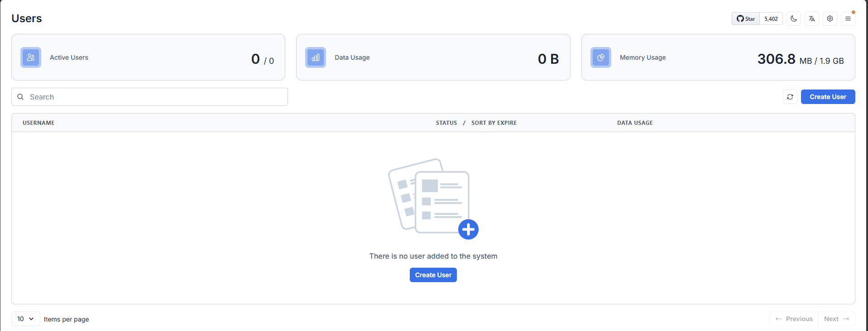
Task: Click the top-right Create User button
Action: coord(827,97)
